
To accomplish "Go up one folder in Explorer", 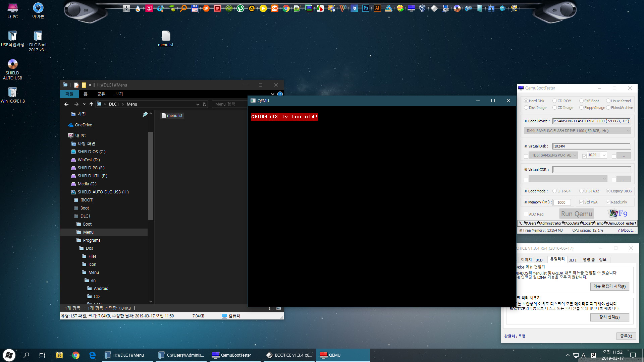I will tap(91, 104).
